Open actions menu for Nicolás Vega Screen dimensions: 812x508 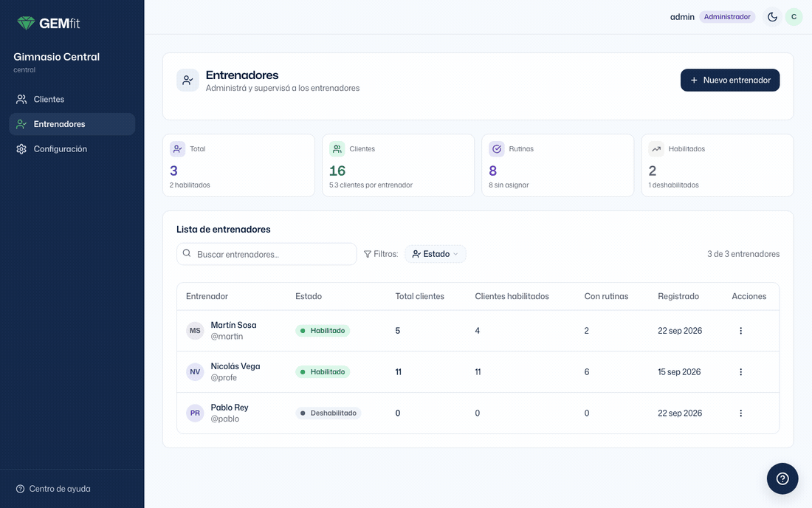740,372
